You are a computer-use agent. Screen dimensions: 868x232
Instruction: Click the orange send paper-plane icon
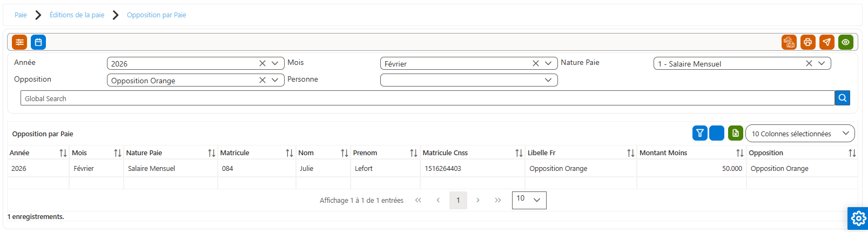[x=827, y=42]
